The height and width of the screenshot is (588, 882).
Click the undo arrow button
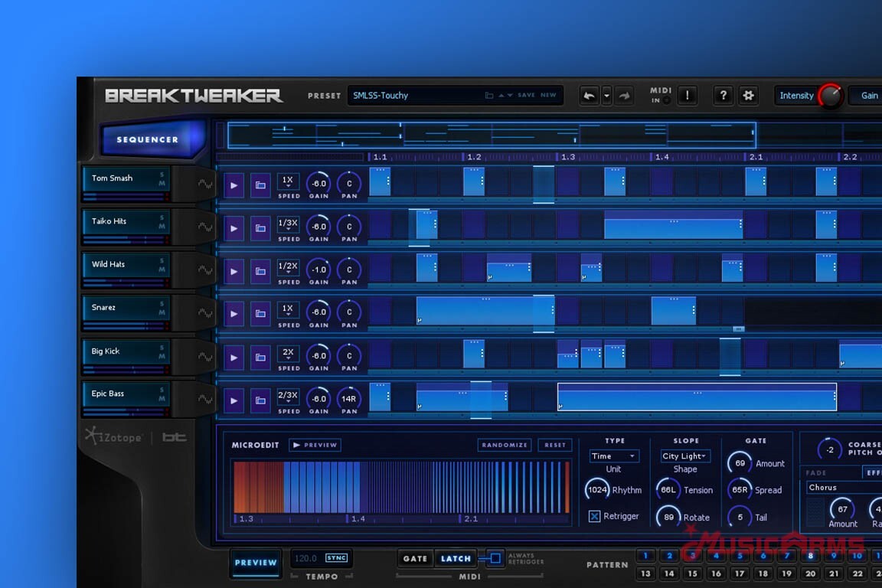(x=589, y=96)
